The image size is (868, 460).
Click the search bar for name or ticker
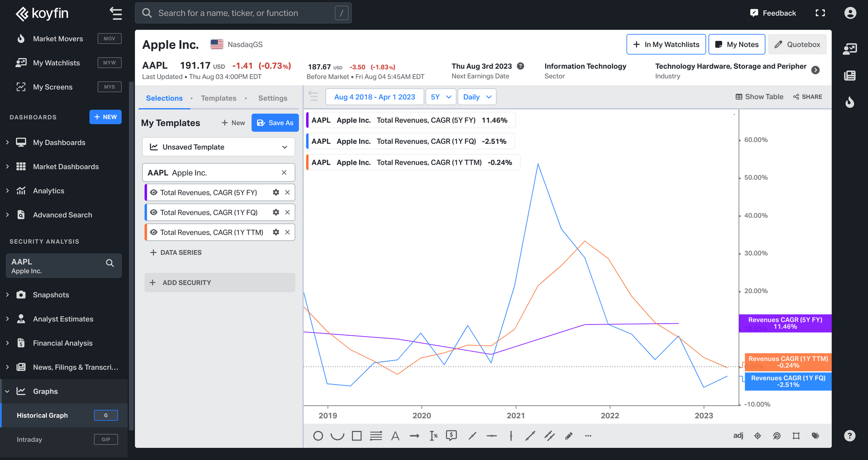(x=243, y=13)
